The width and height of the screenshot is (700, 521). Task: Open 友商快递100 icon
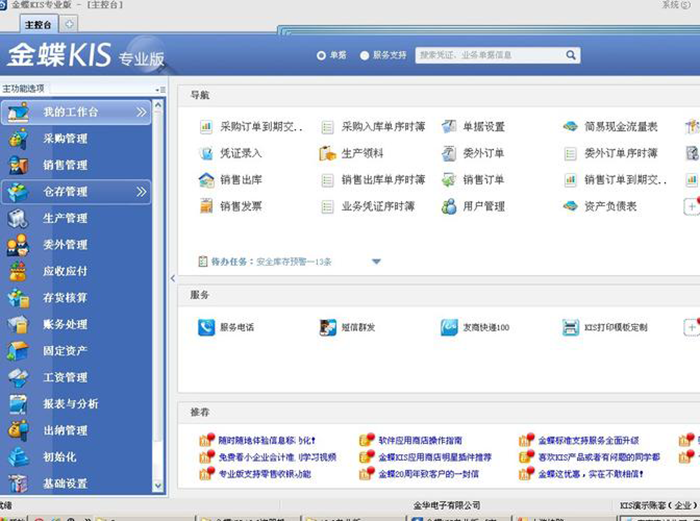449,327
